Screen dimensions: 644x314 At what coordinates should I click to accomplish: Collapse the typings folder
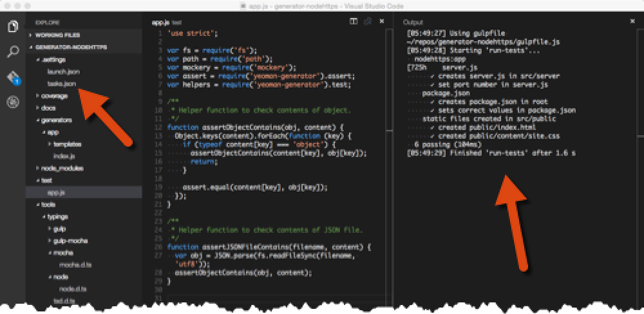(55, 217)
